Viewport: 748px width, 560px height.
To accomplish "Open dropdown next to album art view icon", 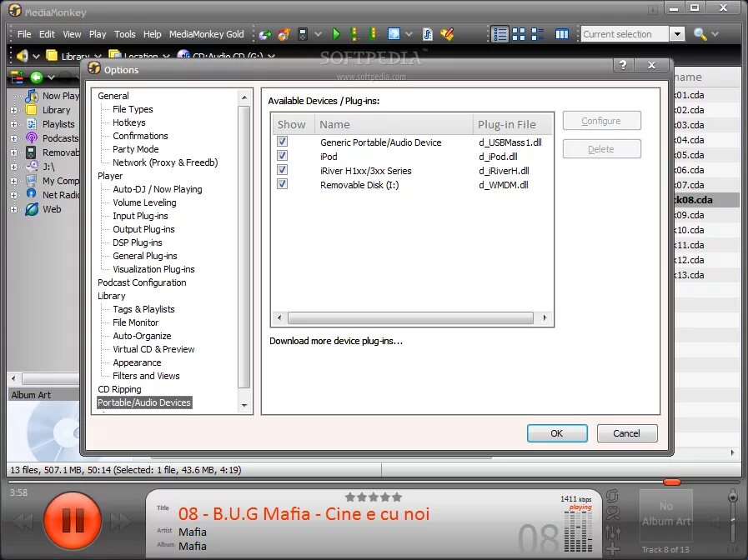I will (x=409, y=34).
